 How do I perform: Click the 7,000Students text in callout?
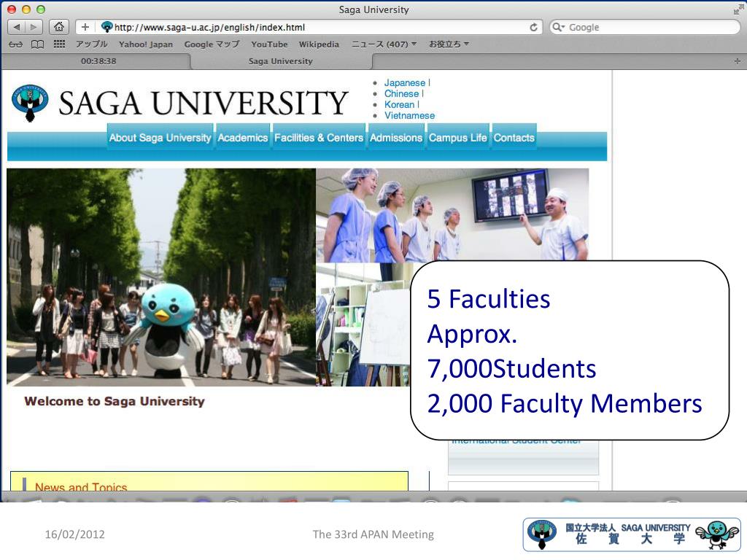click(511, 369)
